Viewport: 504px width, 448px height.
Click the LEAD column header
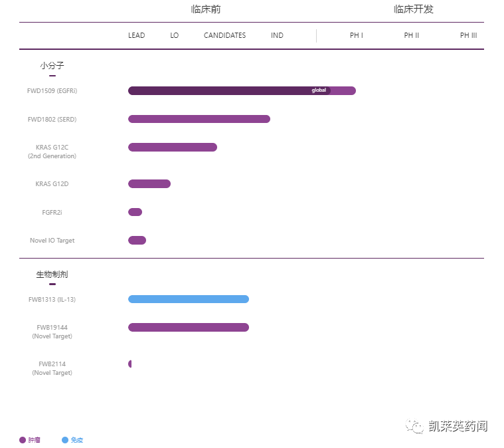[x=136, y=35]
